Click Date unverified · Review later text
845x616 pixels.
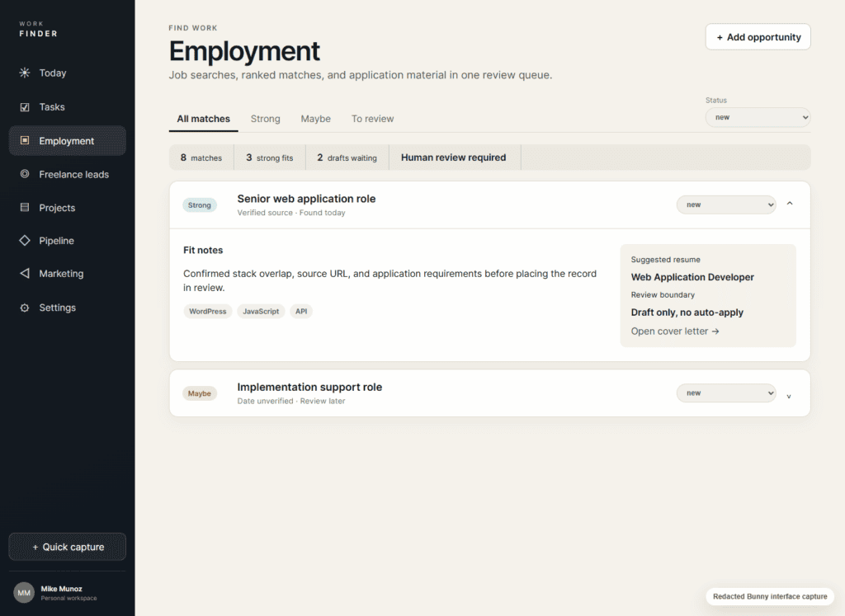click(x=291, y=401)
